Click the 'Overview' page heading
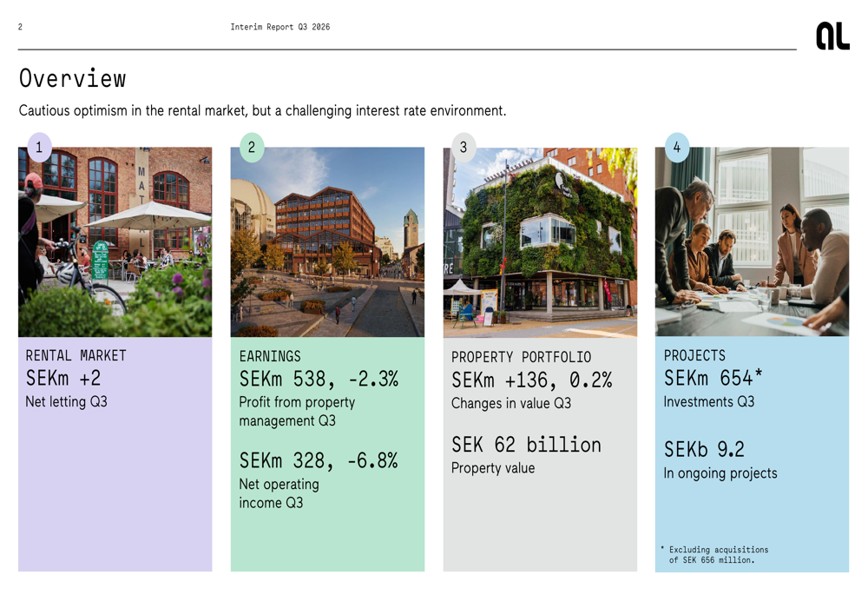Screen dimensions: 868x595 [x=73, y=78]
